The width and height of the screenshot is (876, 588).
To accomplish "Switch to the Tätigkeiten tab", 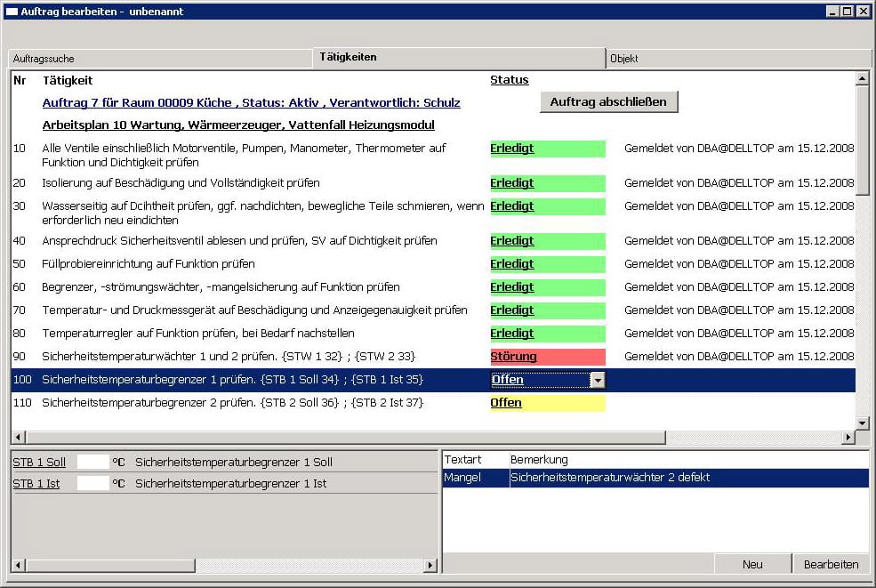I will coord(459,57).
